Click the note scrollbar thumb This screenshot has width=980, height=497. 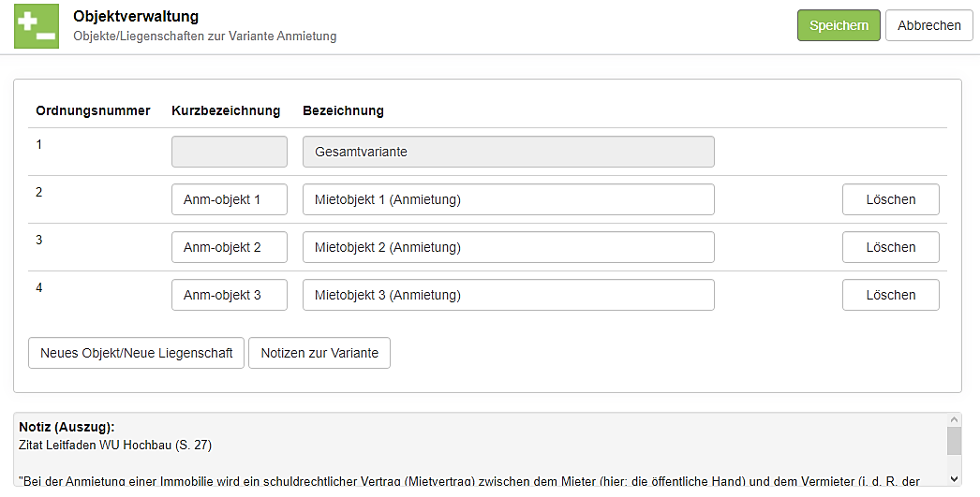pos(954,441)
